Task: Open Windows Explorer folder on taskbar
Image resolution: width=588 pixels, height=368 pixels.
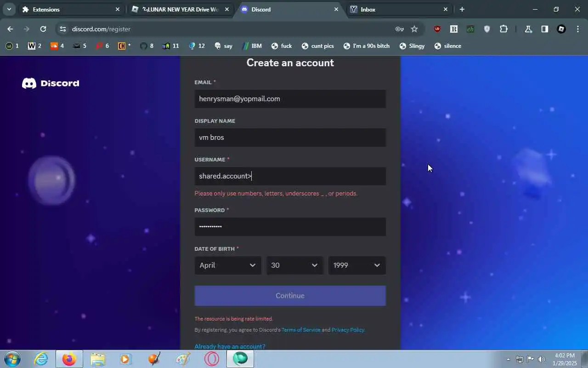Action: 97,359
